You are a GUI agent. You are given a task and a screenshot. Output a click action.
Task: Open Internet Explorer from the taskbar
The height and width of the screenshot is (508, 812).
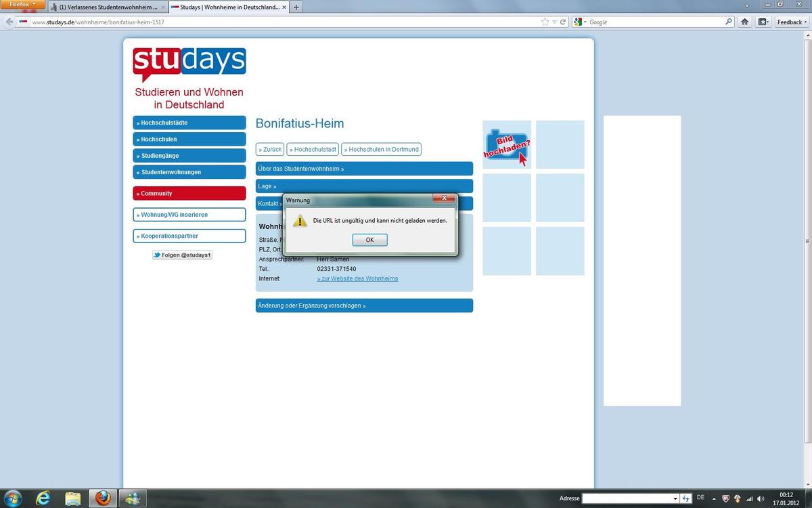[x=43, y=499]
